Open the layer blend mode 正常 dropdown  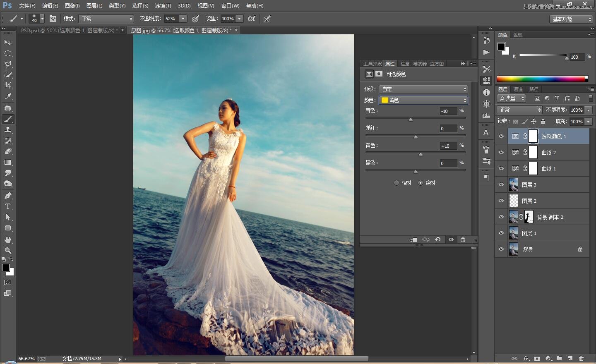[x=519, y=110]
